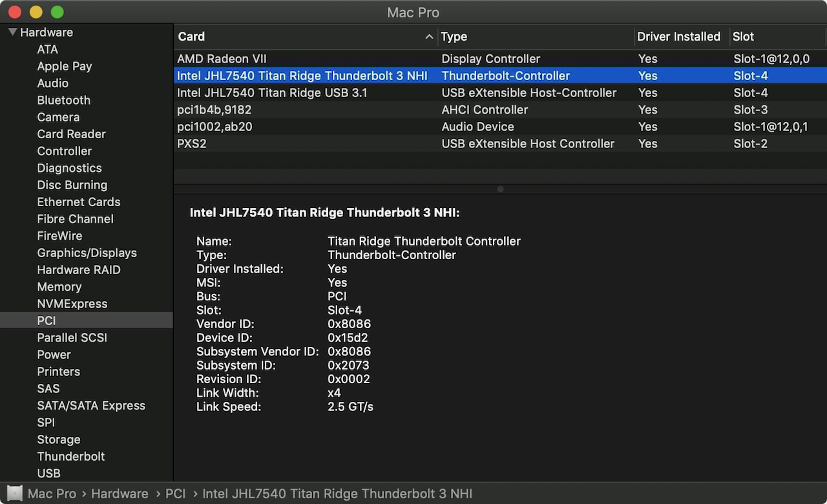827x504 pixels.
Task: Select the Titan Ridge USB 3.1 row
Action: [500, 92]
